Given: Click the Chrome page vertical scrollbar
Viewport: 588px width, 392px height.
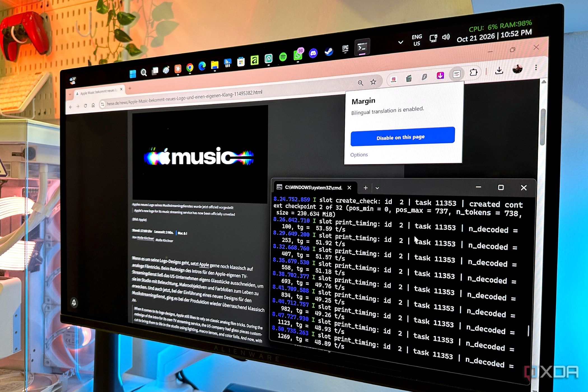Looking at the screenshot, I should [x=543, y=127].
